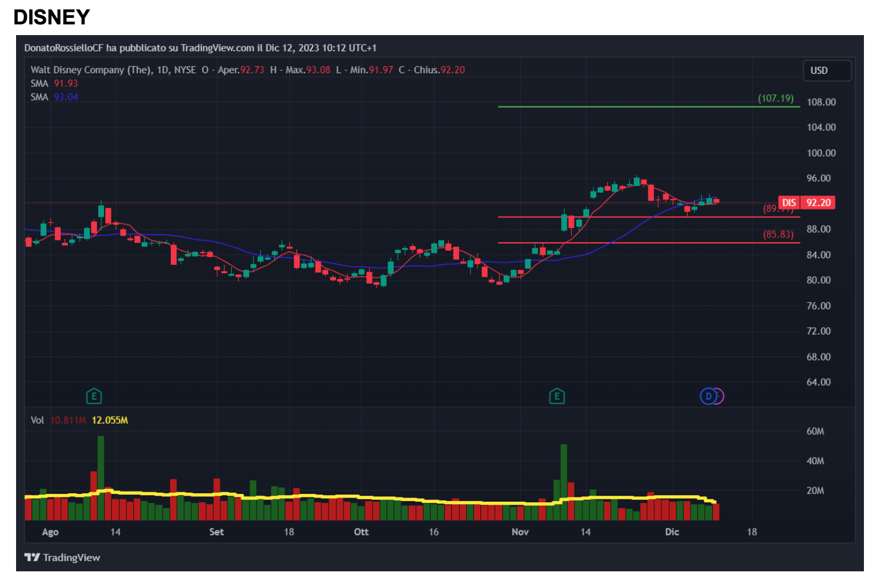Click the DIS price label 92.20
Viewport: 880px width, 588px height.
(807, 203)
